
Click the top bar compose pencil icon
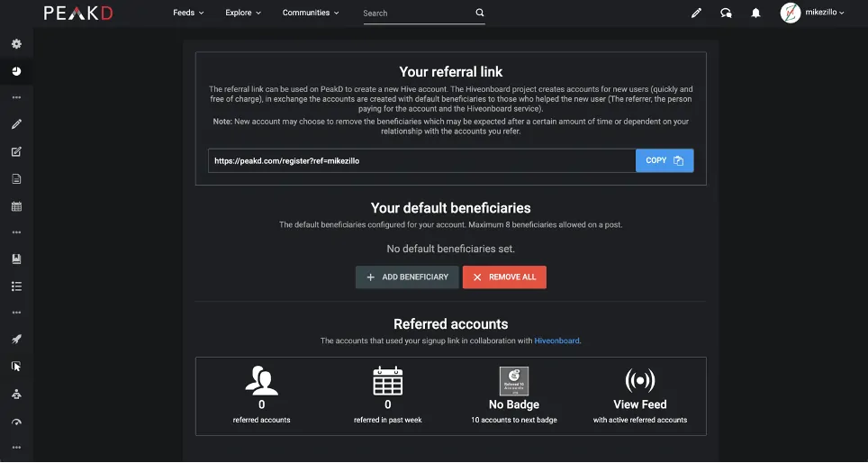tap(696, 13)
